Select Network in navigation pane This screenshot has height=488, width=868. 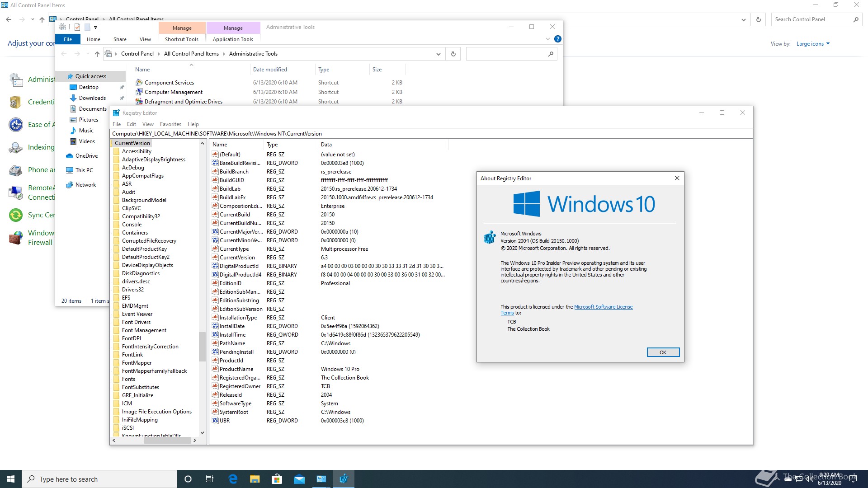(85, 185)
